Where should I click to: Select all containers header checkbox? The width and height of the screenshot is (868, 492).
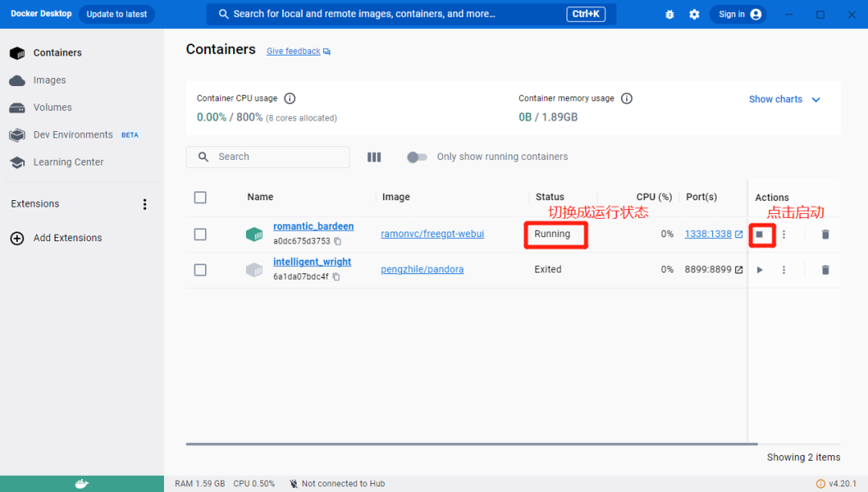coord(200,198)
